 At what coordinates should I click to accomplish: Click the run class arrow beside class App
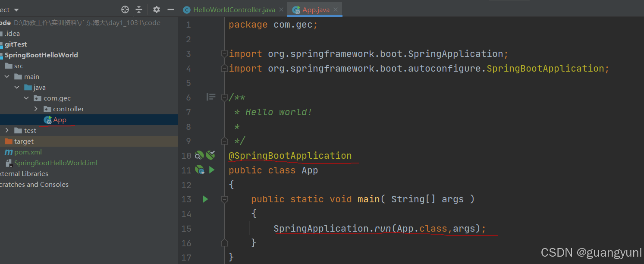click(211, 170)
